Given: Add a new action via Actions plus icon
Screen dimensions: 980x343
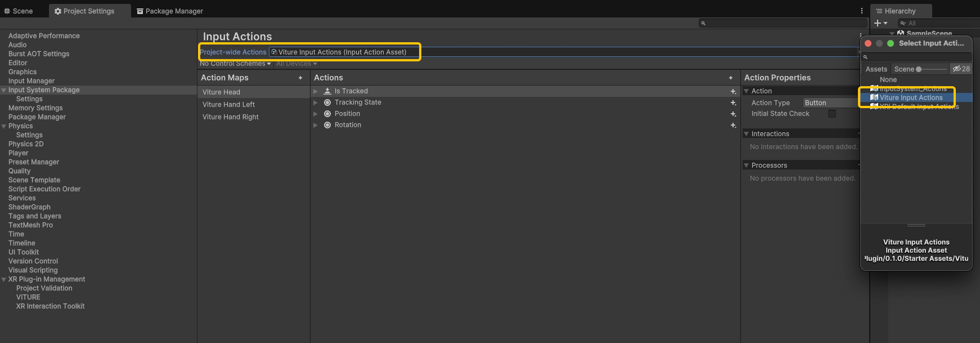Looking at the screenshot, I should point(731,78).
